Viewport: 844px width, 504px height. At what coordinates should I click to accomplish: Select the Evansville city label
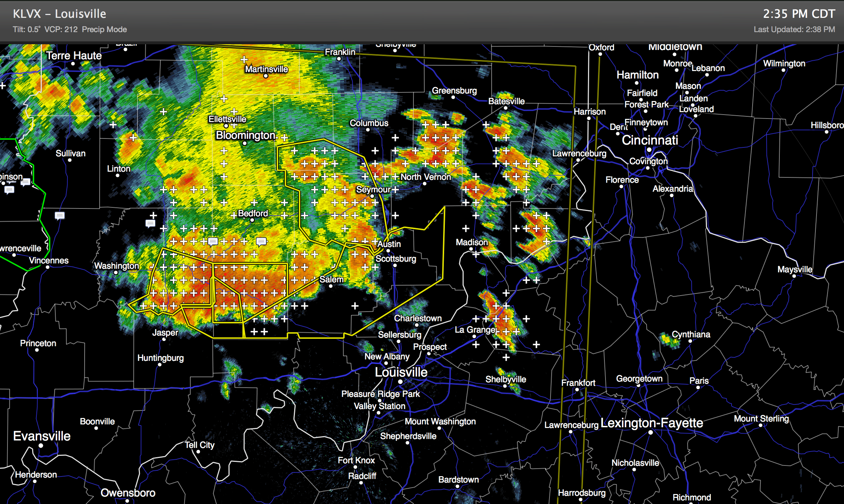[x=42, y=436]
